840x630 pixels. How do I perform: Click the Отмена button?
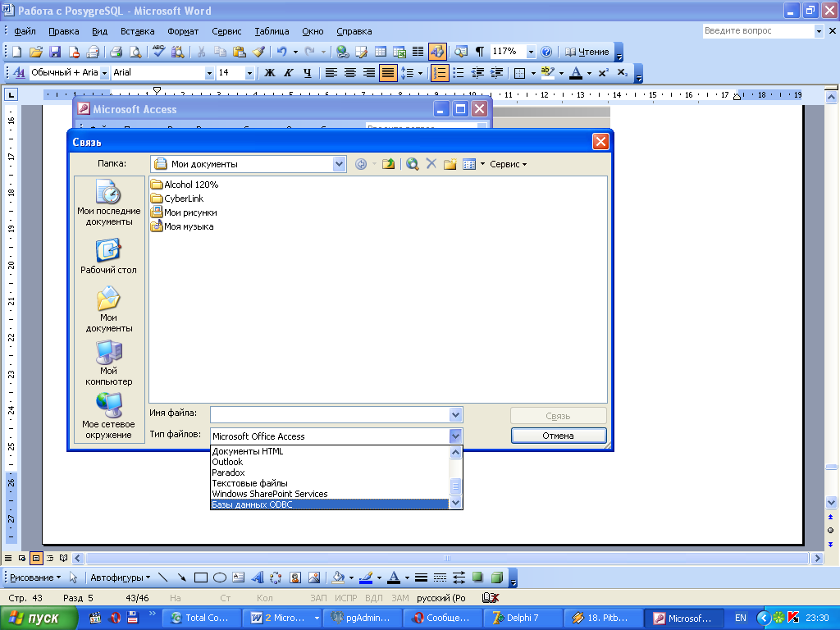pyautogui.click(x=558, y=436)
